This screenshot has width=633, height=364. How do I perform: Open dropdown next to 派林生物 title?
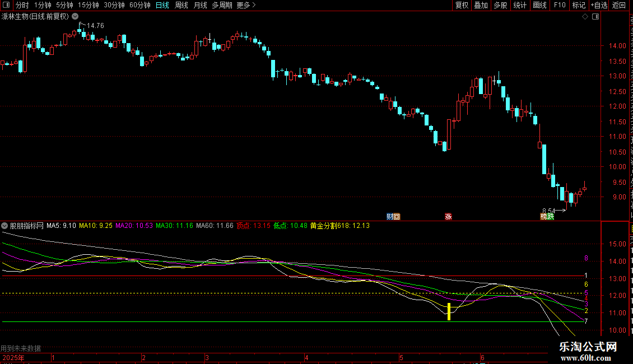pyautogui.click(x=75, y=17)
